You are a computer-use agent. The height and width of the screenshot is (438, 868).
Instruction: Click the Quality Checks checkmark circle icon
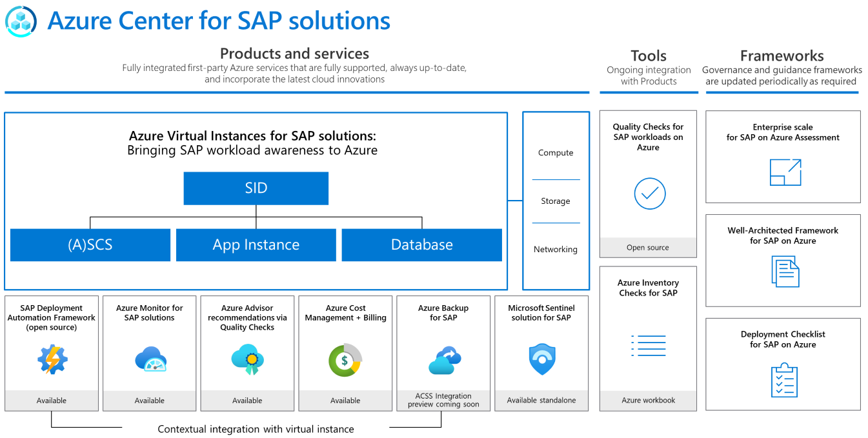pos(649,194)
